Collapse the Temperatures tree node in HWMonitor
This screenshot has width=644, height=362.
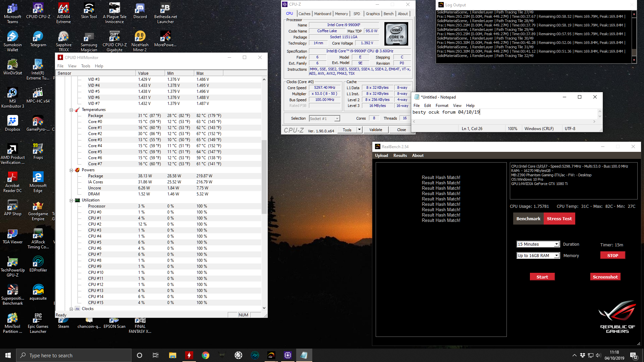pyautogui.click(x=71, y=110)
